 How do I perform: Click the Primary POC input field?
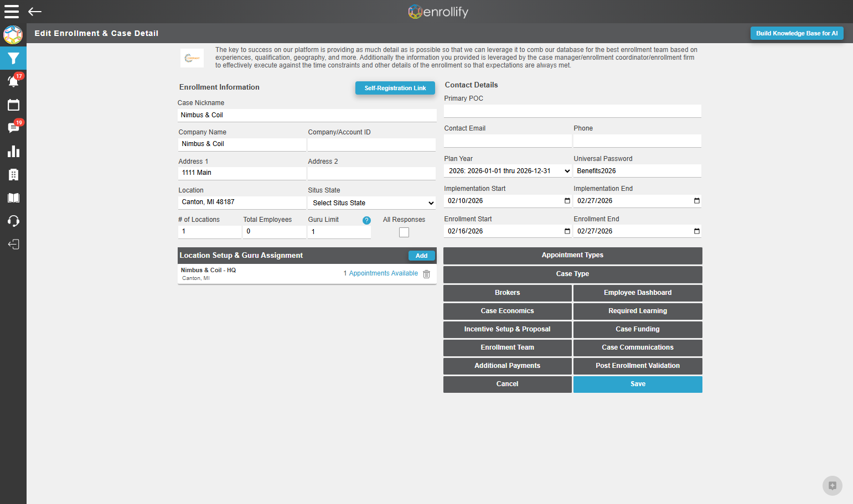pos(572,111)
